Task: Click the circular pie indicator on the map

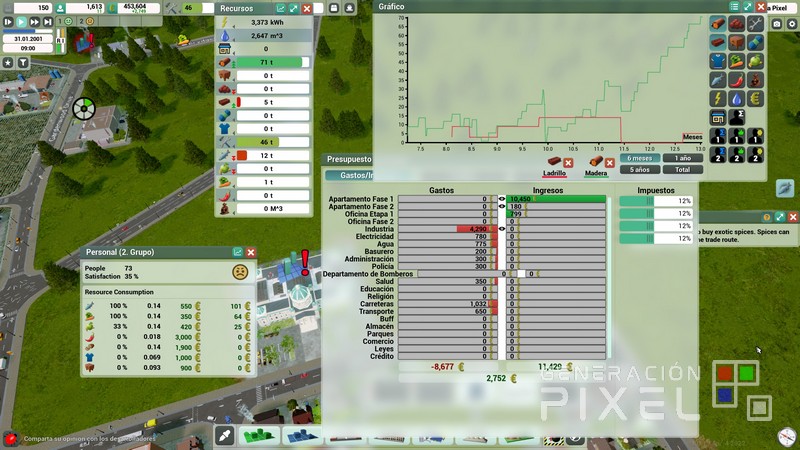Action: pyautogui.click(x=84, y=109)
